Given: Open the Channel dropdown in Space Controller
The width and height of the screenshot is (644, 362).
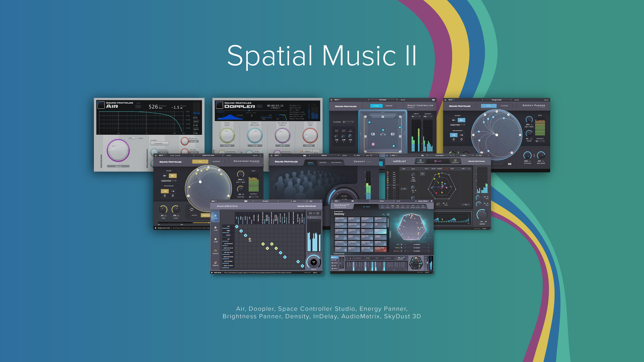Looking at the screenshot, I should pos(348,122).
